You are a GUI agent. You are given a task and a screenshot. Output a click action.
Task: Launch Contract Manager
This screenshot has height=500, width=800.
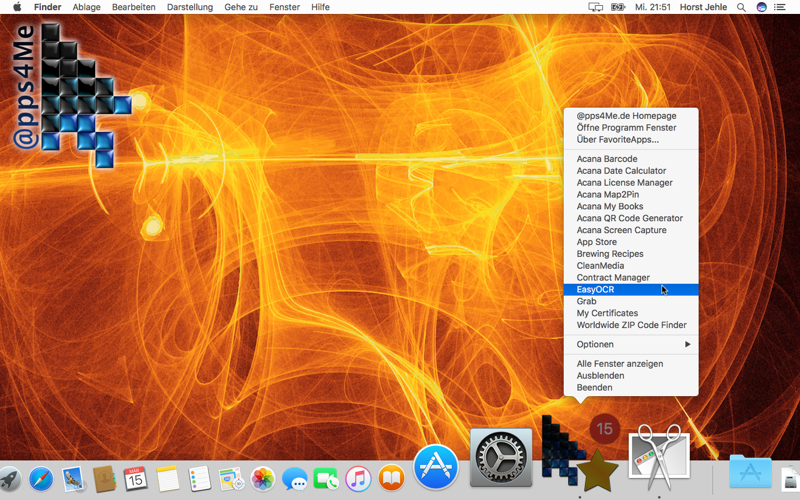[631, 278]
